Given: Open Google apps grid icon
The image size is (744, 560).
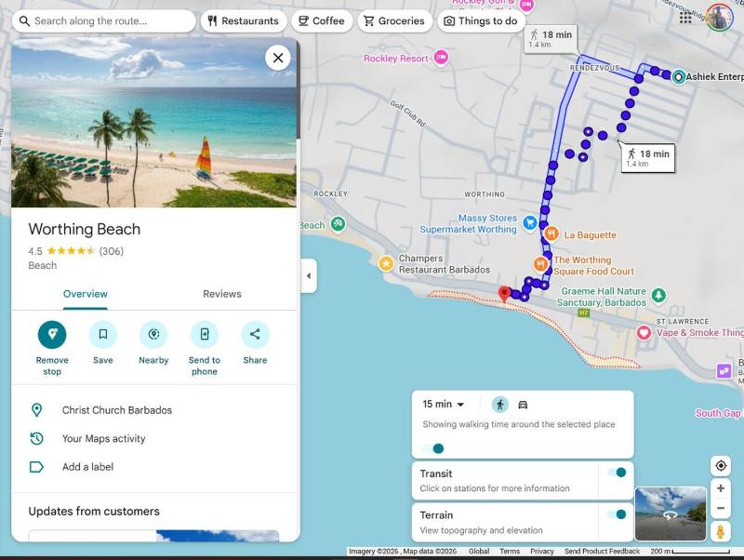Looking at the screenshot, I should click(x=685, y=18).
